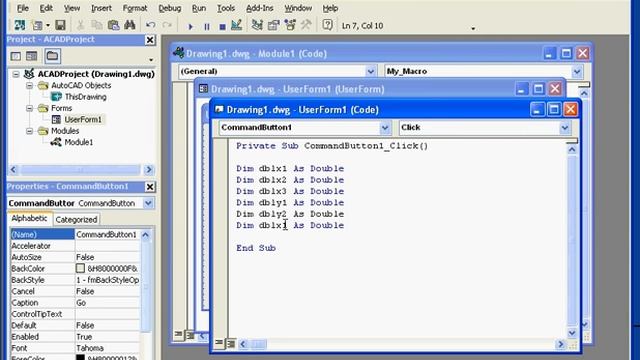
Task: Click the Redo arrow icon
Action: click(x=167, y=25)
